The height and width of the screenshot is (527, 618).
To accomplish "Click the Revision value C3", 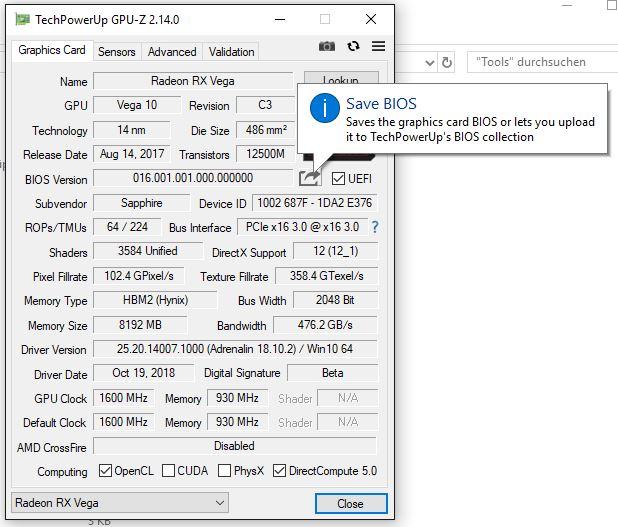I will (x=265, y=105).
